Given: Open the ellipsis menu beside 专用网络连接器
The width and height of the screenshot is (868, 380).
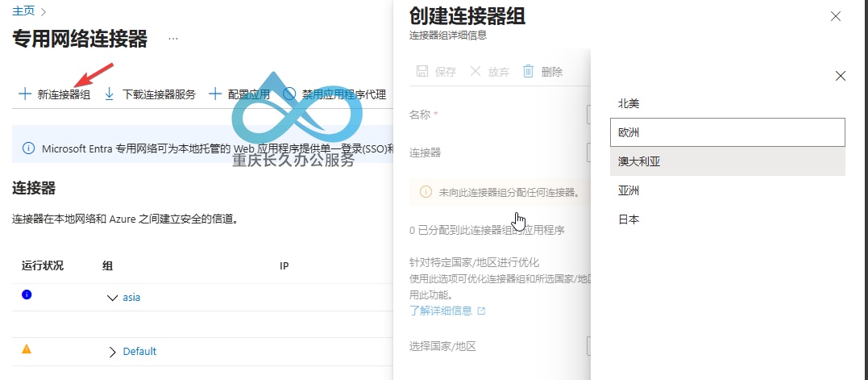Looking at the screenshot, I should [x=173, y=39].
